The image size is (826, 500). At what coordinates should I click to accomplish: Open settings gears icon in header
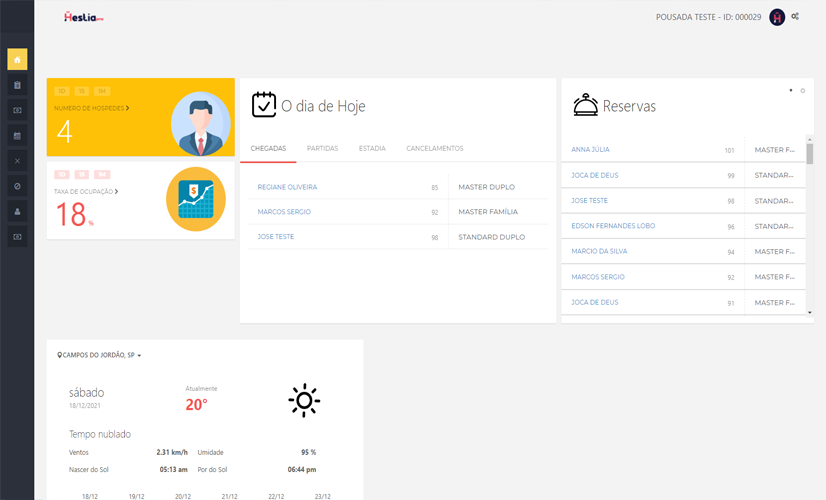(x=795, y=17)
